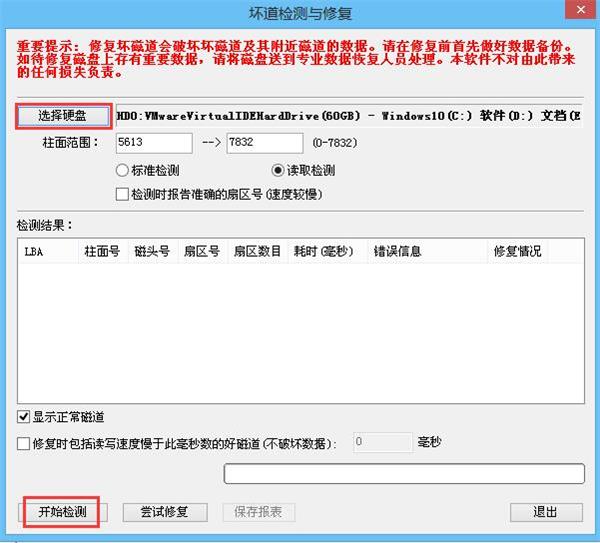Close the 坏道检测与修复 window
The height and width of the screenshot is (543, 600).
point(580,9)
